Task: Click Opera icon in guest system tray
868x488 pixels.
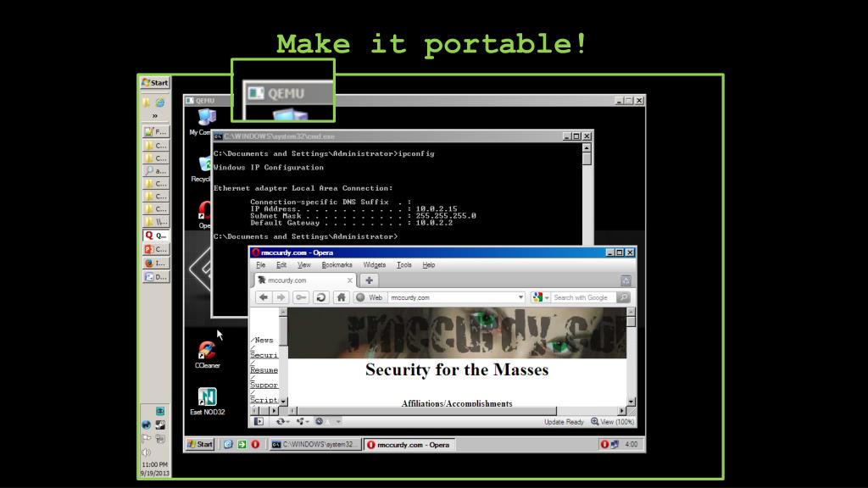Action: pos(604,444)
